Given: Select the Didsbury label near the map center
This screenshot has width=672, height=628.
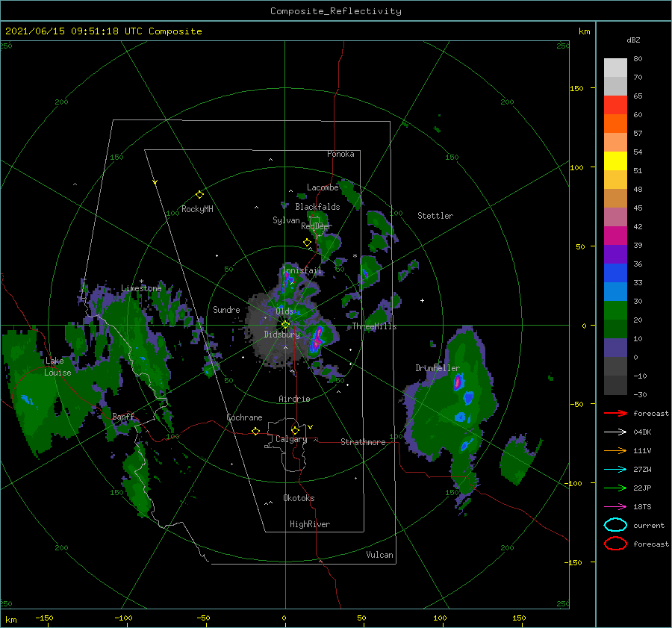Looking at the screenshot, I should click(x=282, y=335).
